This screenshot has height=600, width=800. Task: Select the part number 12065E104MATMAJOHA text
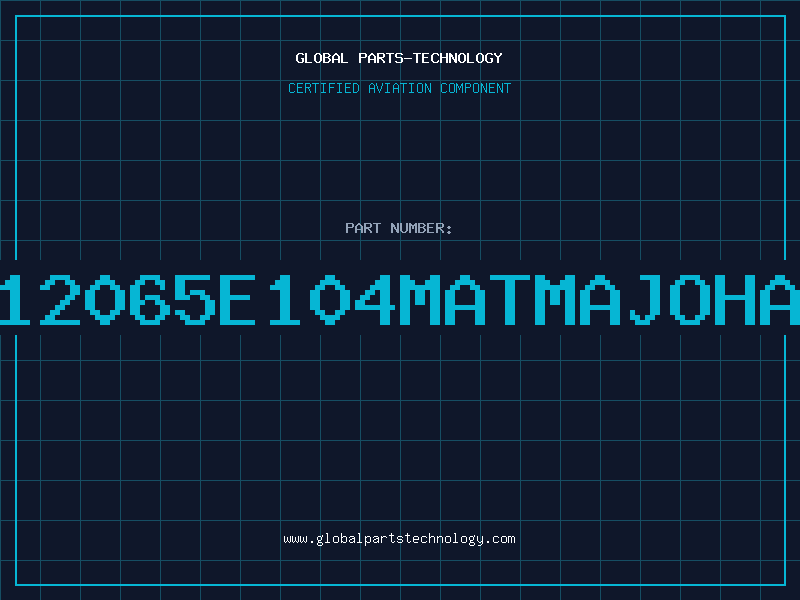[400, 299]
